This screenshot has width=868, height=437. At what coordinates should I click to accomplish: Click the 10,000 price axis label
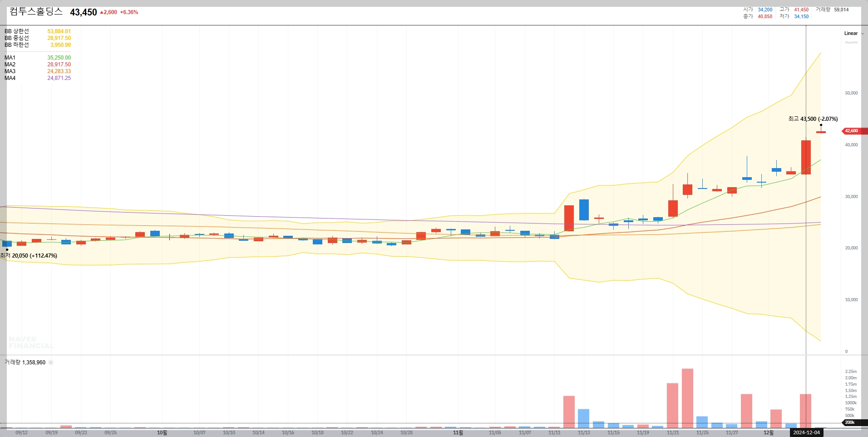coord(851,300)
